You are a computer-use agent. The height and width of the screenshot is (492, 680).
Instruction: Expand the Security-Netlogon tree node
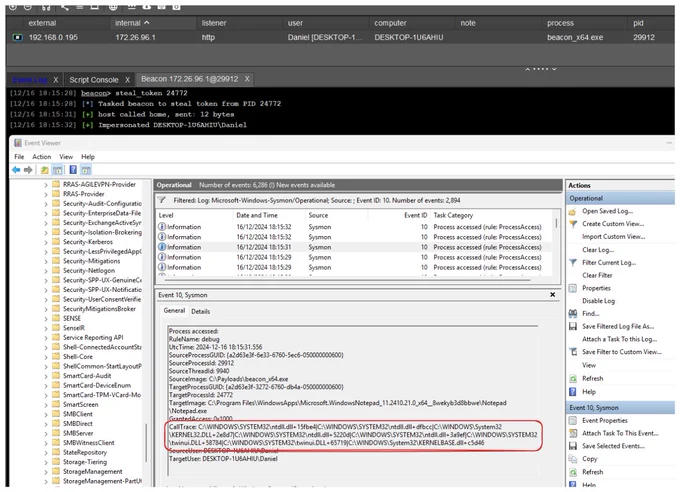pos(46,271)
